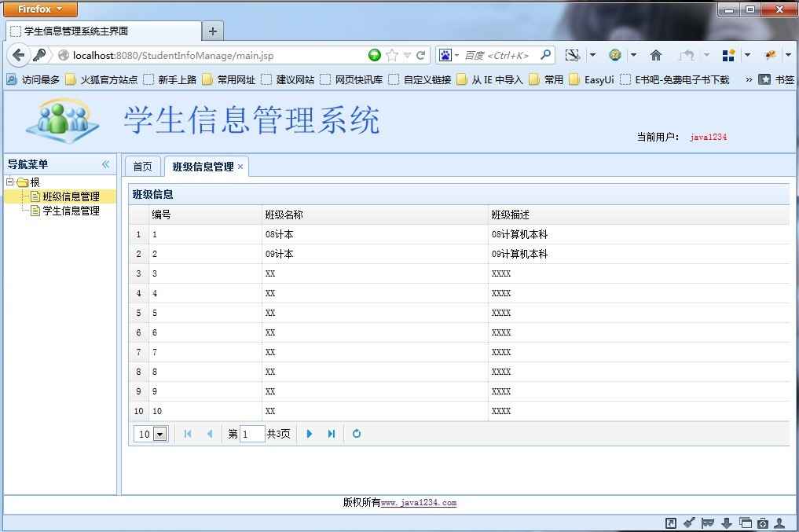Open the 新手上路 bookmark

tap(170, 79)
